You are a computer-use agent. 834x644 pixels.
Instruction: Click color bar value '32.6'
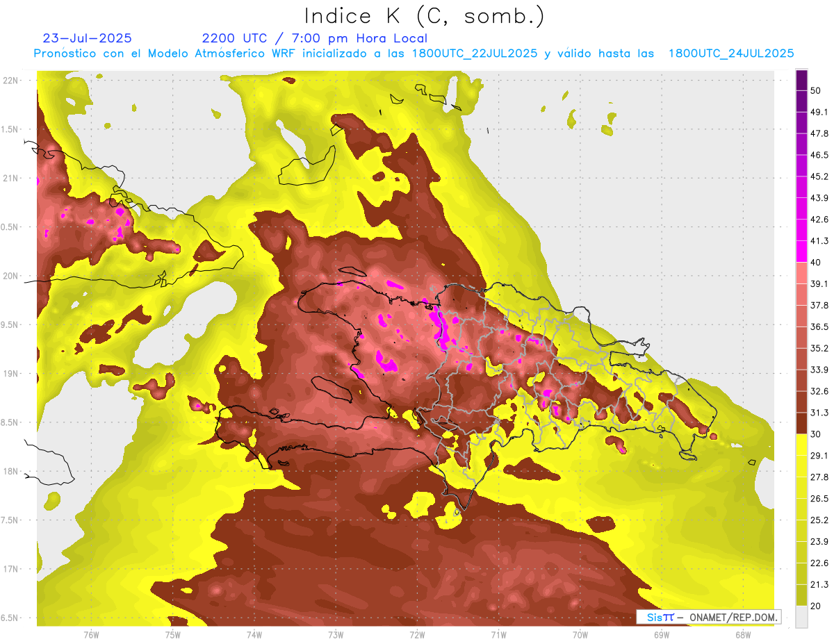coord(819,391)
